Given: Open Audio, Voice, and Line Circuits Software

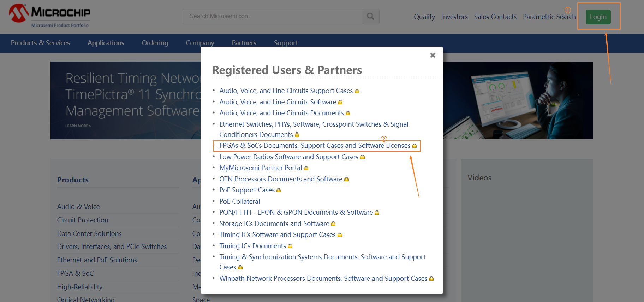Looking at the screenshot, I should [278, 102].
